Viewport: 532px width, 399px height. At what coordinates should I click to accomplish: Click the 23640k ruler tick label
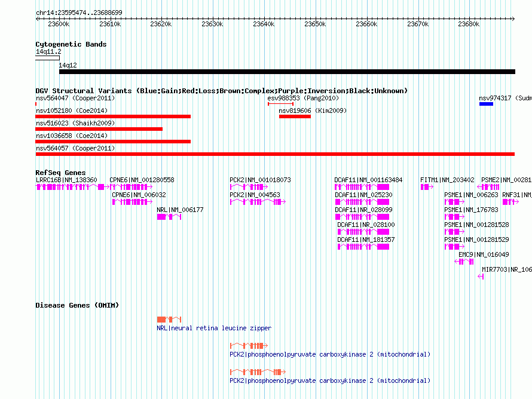point(264,24)
